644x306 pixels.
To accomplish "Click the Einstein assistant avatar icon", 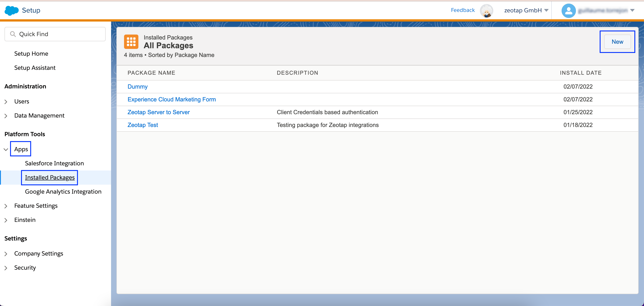I will click(x=486, y=11).
